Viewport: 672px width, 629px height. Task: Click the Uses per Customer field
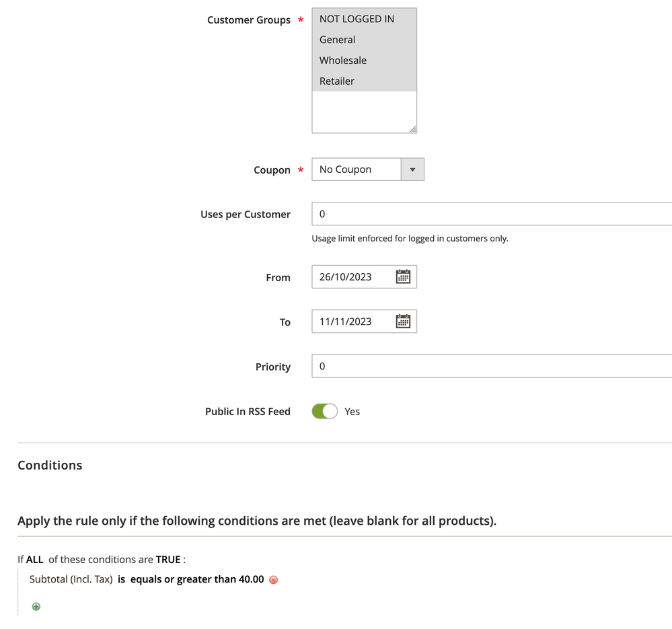pyautogui.click(x=491, y=214)
